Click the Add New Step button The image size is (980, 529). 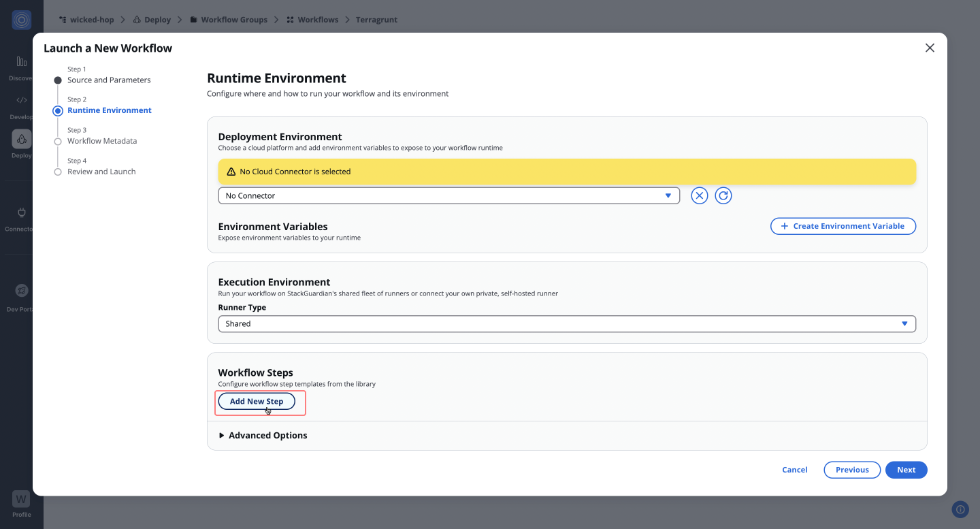click(x=257, y=402)
